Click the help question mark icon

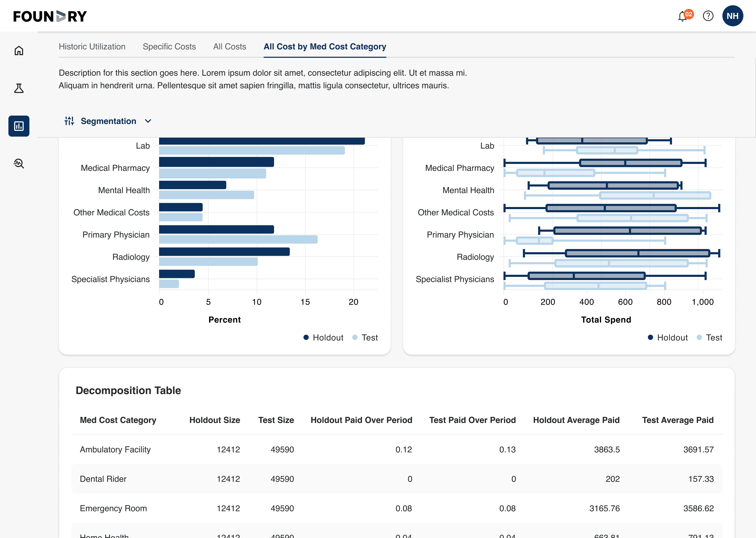tap(708, 16)
